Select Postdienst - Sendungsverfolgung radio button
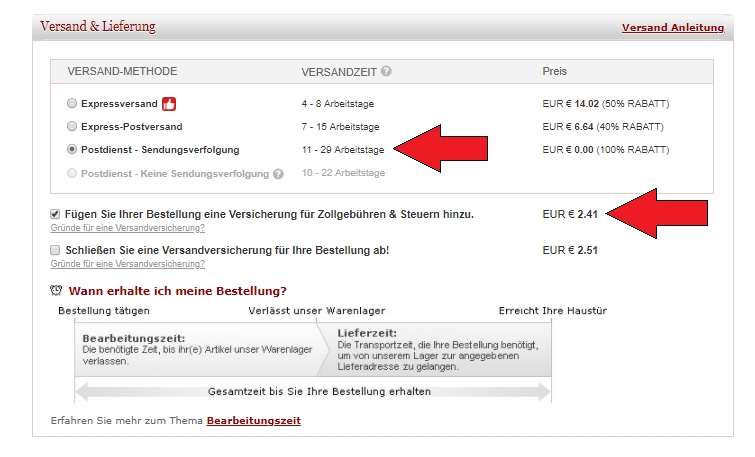The image size is (755, 457). pos(71,150)
